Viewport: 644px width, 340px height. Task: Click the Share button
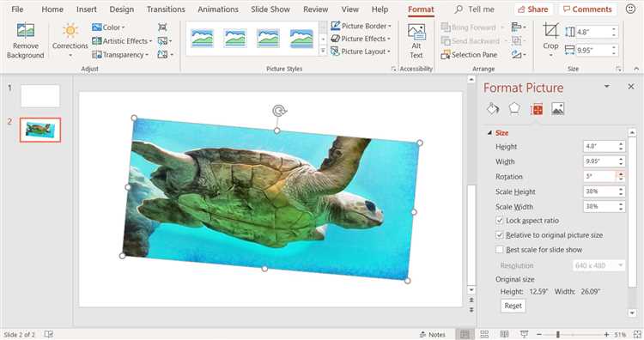(533, 9)
